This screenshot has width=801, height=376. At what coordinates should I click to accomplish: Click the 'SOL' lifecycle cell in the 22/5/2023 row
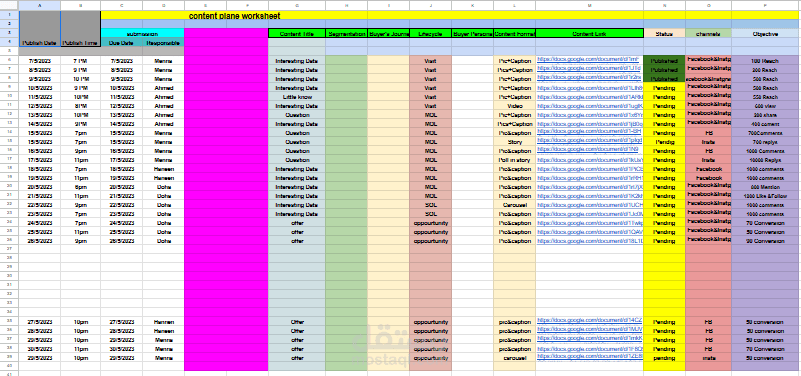click(x=430, y=205)
